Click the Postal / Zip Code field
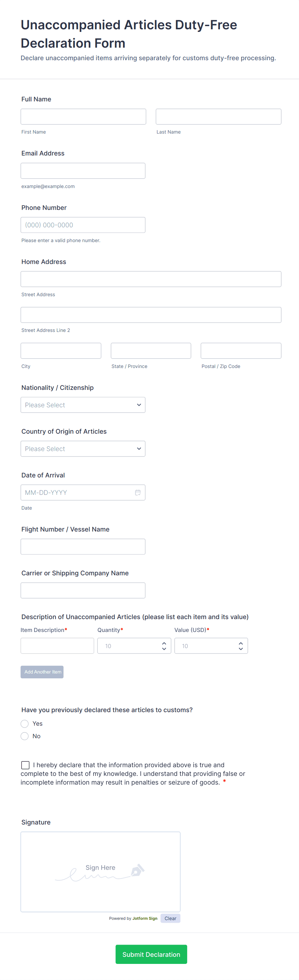The width and height of the screenshot is (299, 980). [240, 350]
